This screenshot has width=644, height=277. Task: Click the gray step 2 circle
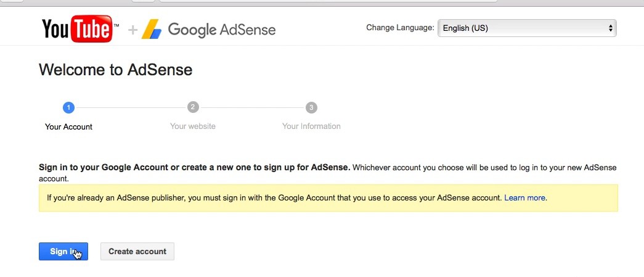pos(193,107)
